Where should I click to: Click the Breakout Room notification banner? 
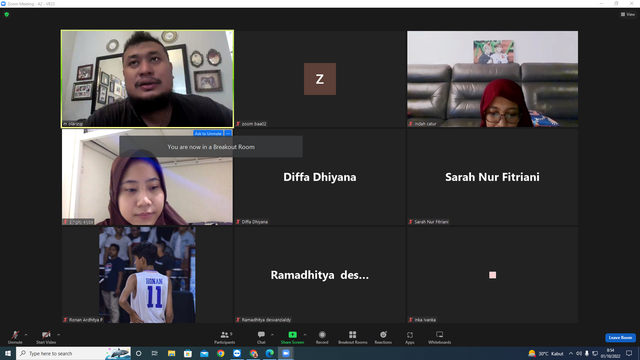tap(211, 147)
